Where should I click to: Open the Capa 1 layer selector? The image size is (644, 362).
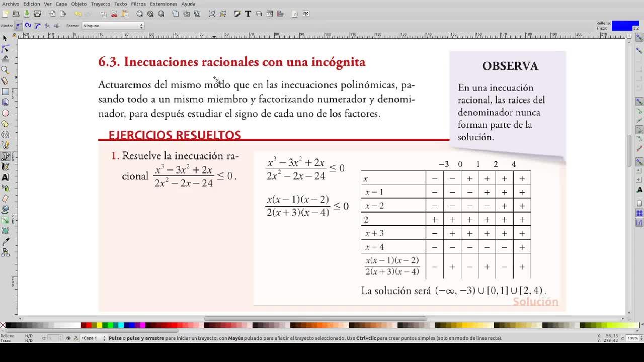pyautogui.click(x=94, y=338)
